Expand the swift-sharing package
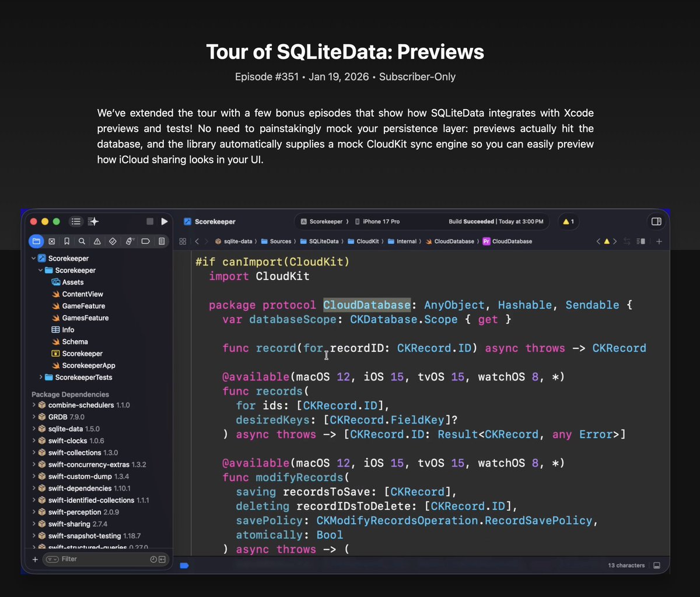700x597 pixels. click(34, 524)
